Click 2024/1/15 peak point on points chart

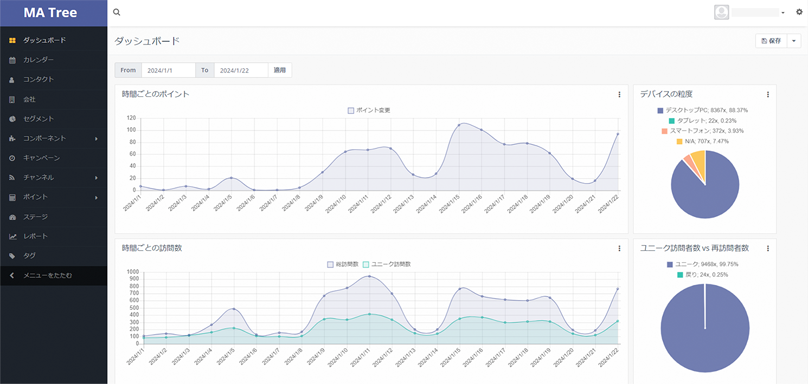click(x=459, y=125)
